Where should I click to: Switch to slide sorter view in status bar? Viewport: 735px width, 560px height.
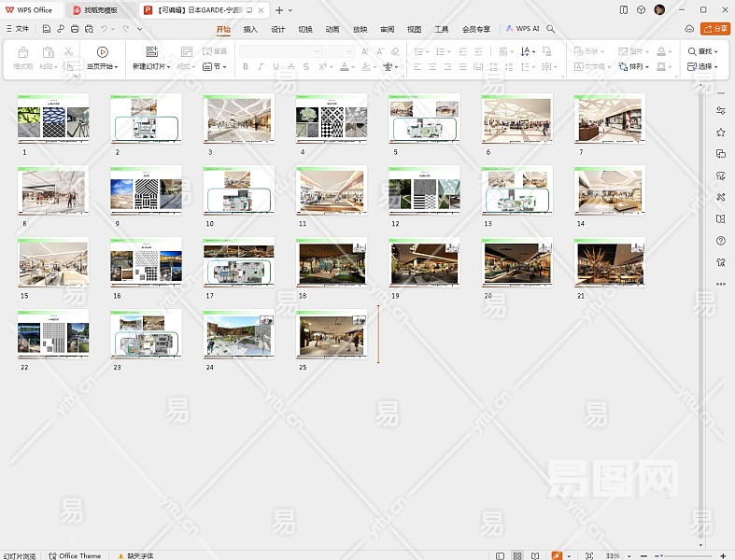(x=517, y=555)
